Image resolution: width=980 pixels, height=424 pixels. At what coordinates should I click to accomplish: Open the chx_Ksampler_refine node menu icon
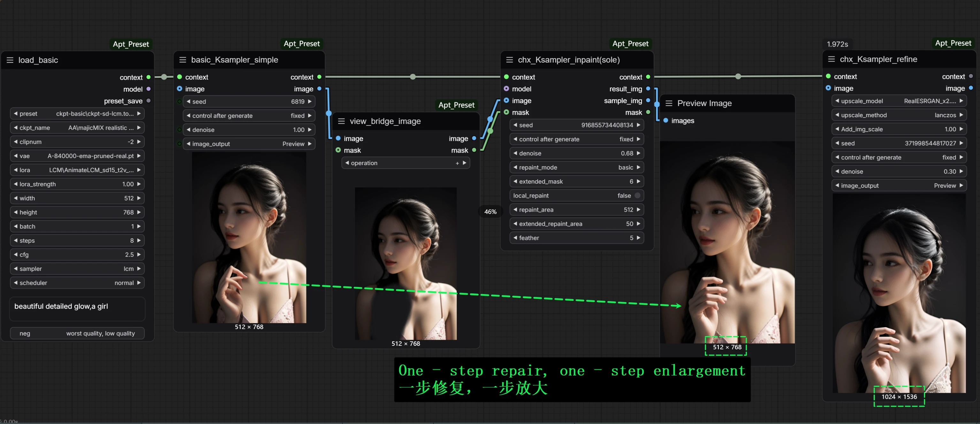click(831, 59)
